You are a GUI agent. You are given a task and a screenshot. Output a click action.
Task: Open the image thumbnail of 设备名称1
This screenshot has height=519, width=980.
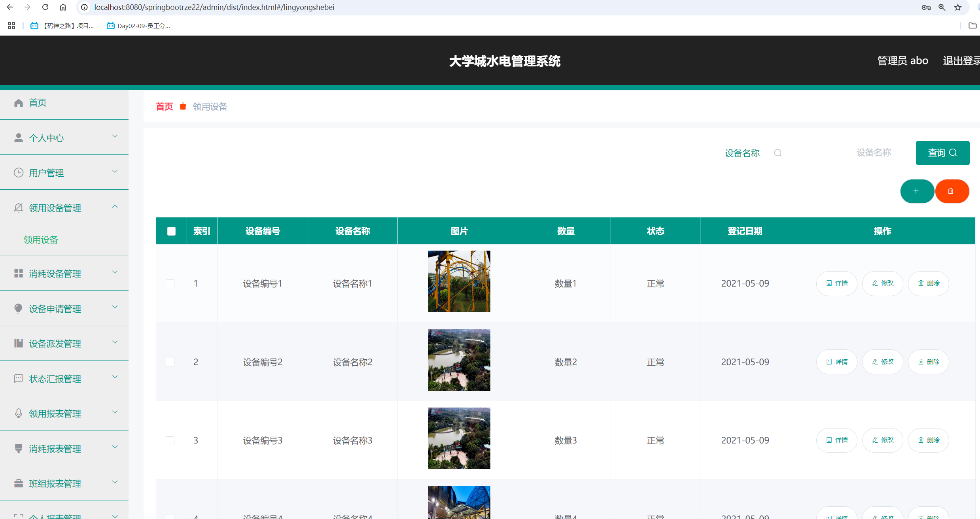pyautogui.click(x=459, y=281)
